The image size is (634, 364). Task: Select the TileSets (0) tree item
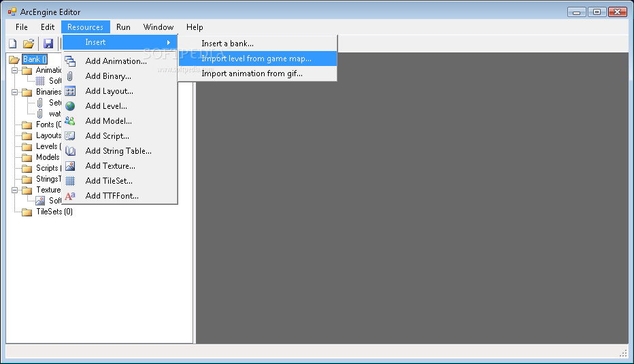coord(54,212)
